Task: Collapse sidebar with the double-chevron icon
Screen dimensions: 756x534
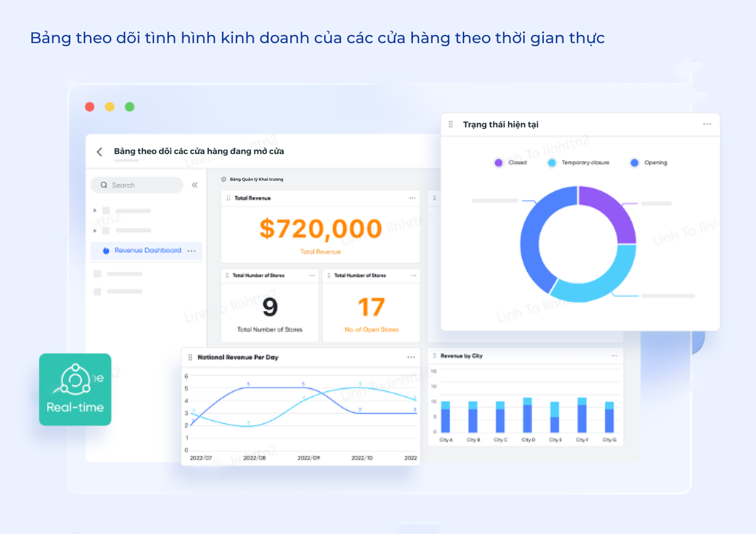Action: coord(195,185)
